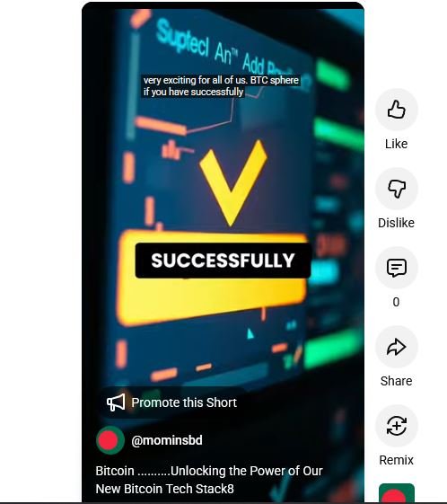Click the Remix text label
Viewport: 447px width, 504px height.
point(396,460)
